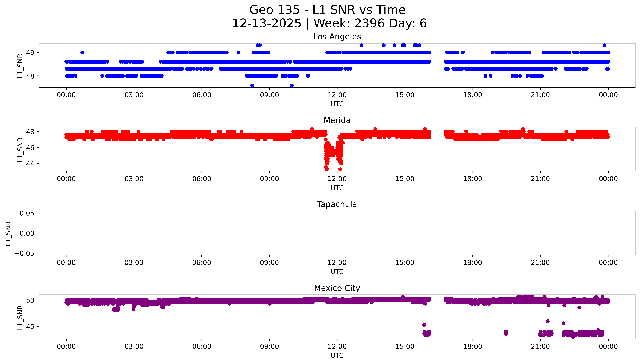The width and height of the screenshot is (640, 364).
Task: Click the lowest blue point near 10:00 in Los Angeles
Action: 292,85
